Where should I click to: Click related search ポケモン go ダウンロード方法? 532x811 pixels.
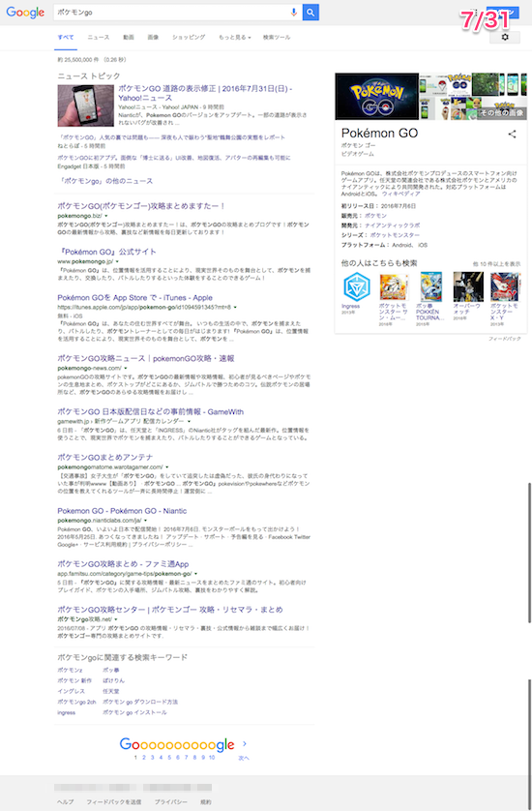coord(140,703)
